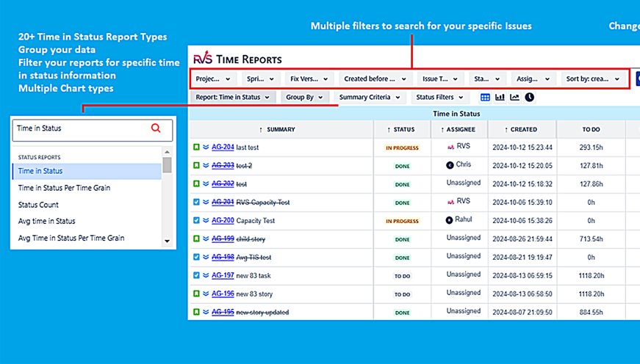Click story type icon for AG-199
This screenshot has height=364, width=640.
tap(196, 239)
